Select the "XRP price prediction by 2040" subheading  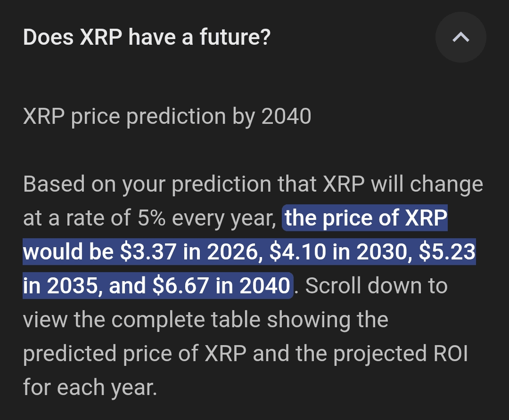tap(167, 116)
